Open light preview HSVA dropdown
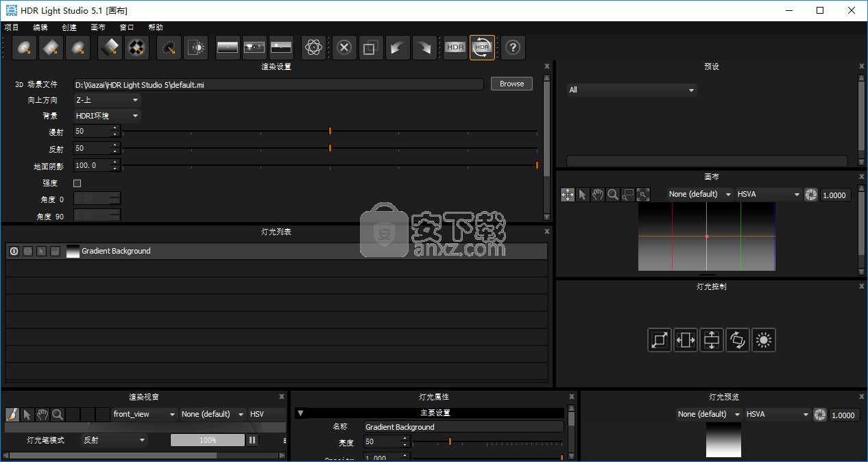This screenshot has width=868, height=462. coord(777,415)
